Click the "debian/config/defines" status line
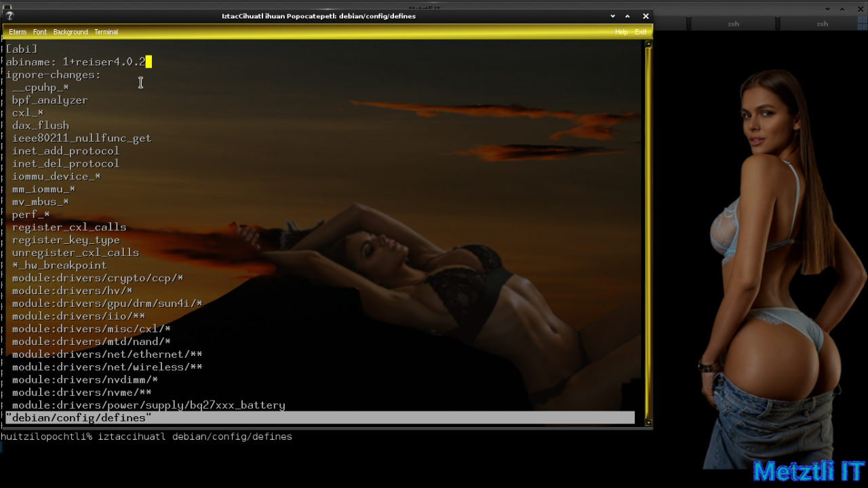This screenshot has width=868, height=488. [320, 418]
